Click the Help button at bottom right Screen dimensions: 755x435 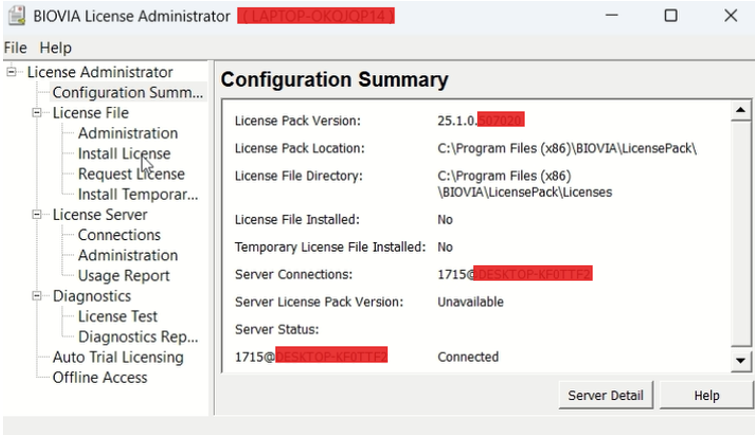pyautogui.click(x=706, y=395)
